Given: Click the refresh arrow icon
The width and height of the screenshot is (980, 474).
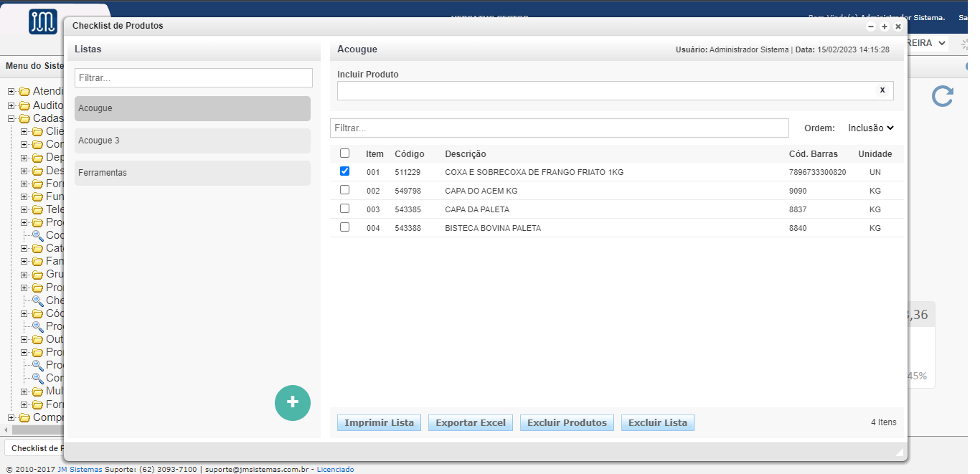Looking at the screenshot, I should 942,96.
